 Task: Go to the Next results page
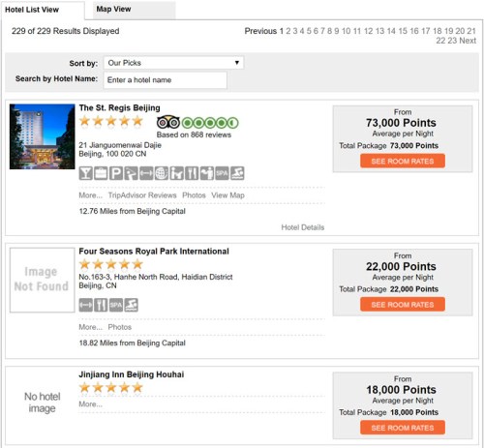pyautogui.click(x=468, y=41)
